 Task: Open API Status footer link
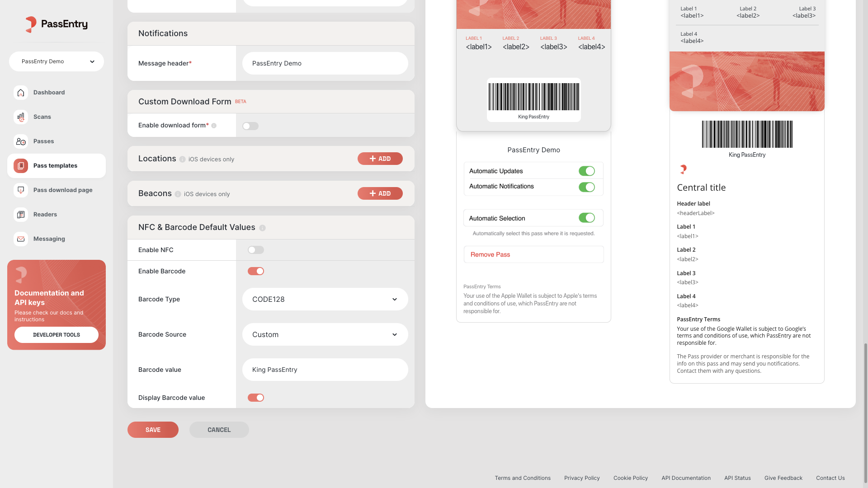(737, 478)
